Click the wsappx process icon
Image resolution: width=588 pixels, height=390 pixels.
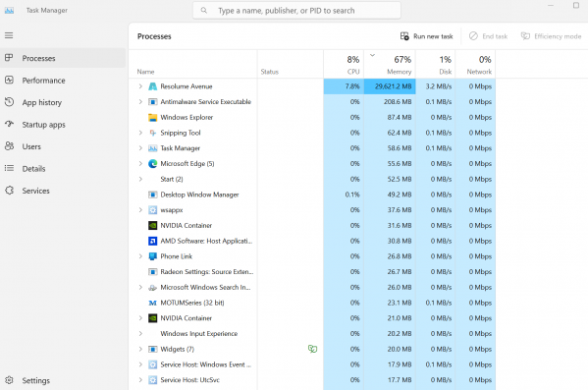click(152, 210)
